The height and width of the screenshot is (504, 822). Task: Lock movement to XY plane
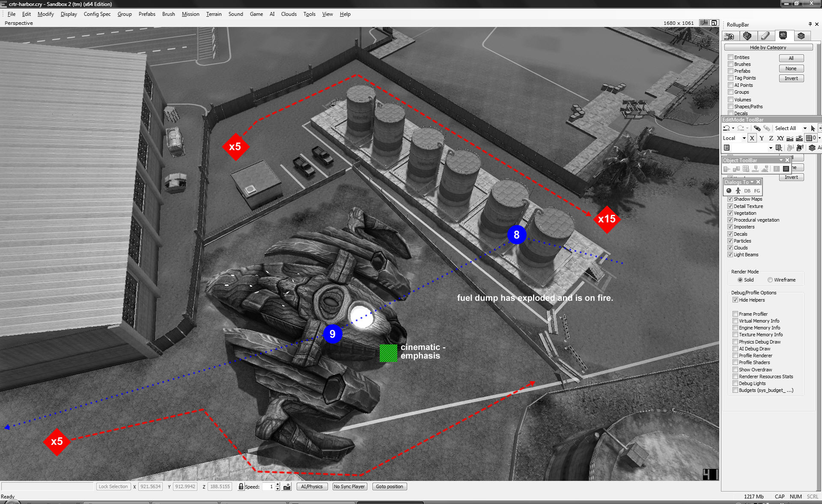coord(780,138)
